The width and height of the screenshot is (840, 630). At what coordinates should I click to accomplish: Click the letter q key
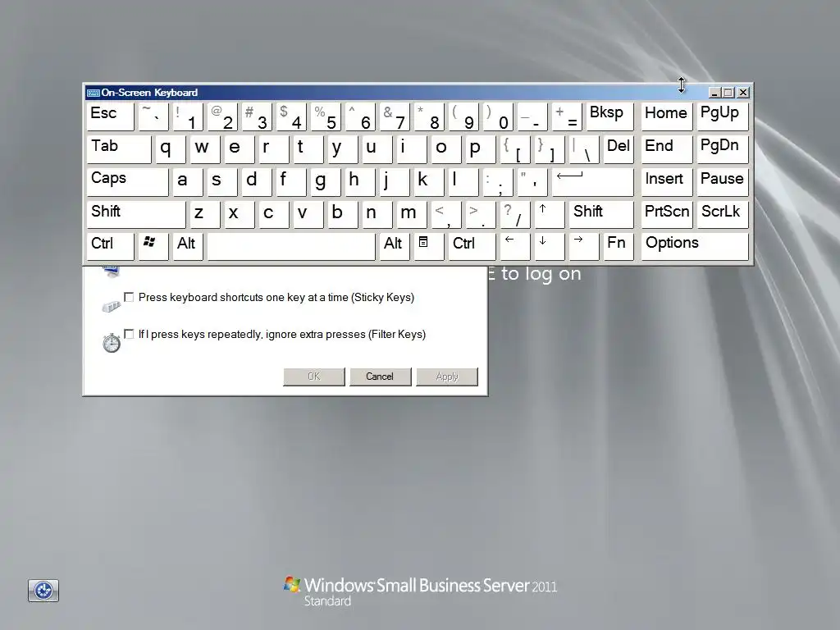tap(171, 149)
